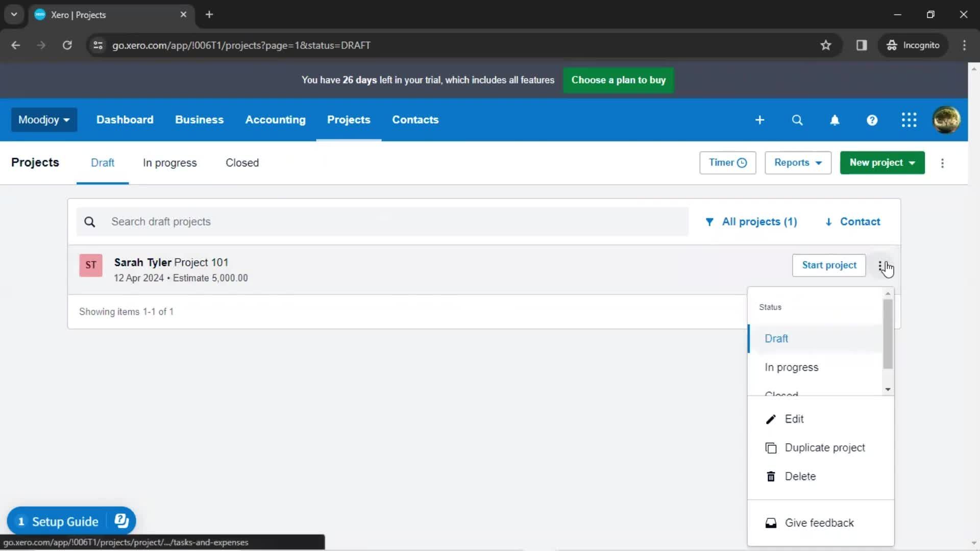The width and height of the screenshot is (980, 551).
Task: Click Give feedback in the menu
Action: tap(821, 523)
